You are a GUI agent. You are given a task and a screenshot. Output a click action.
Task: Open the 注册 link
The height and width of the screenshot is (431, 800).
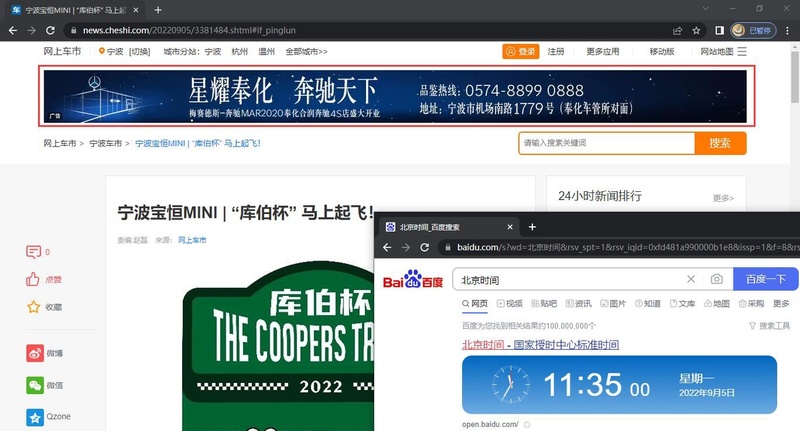(556, 52)
